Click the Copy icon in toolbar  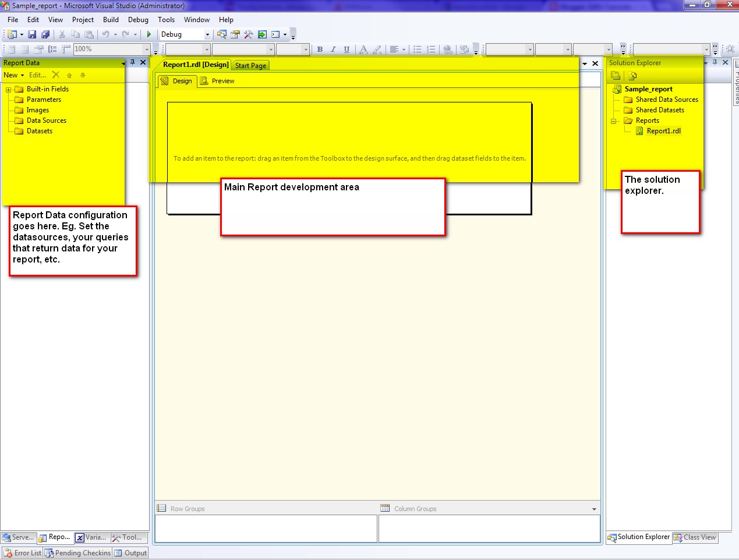tap(75, 35)
